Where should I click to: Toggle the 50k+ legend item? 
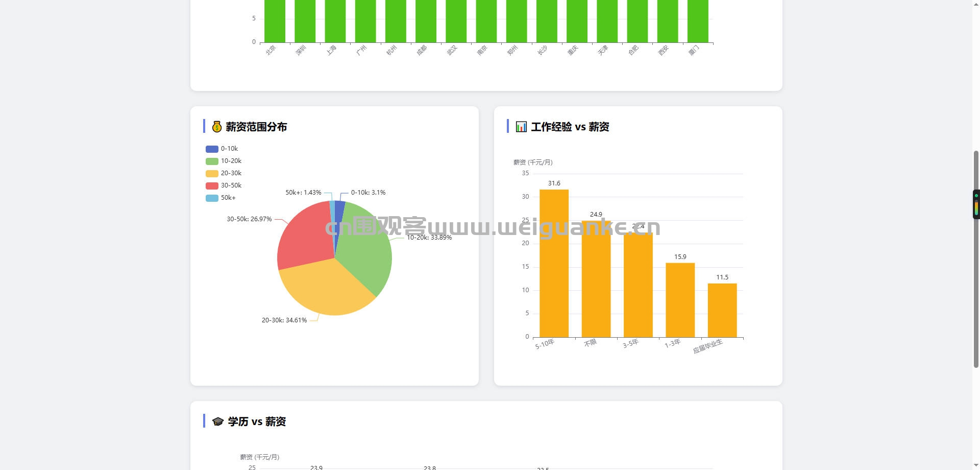[220, 198]
